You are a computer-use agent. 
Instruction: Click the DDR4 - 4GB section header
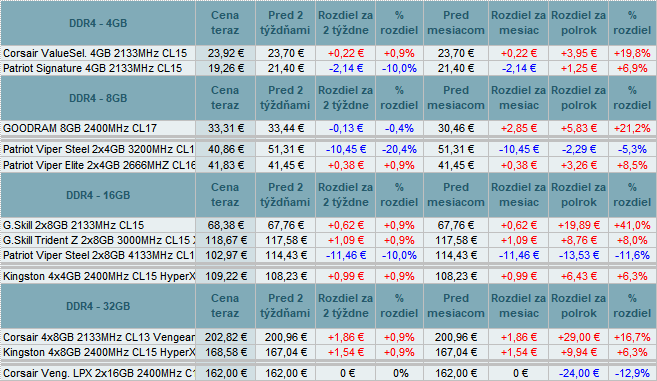pos(98,23)
